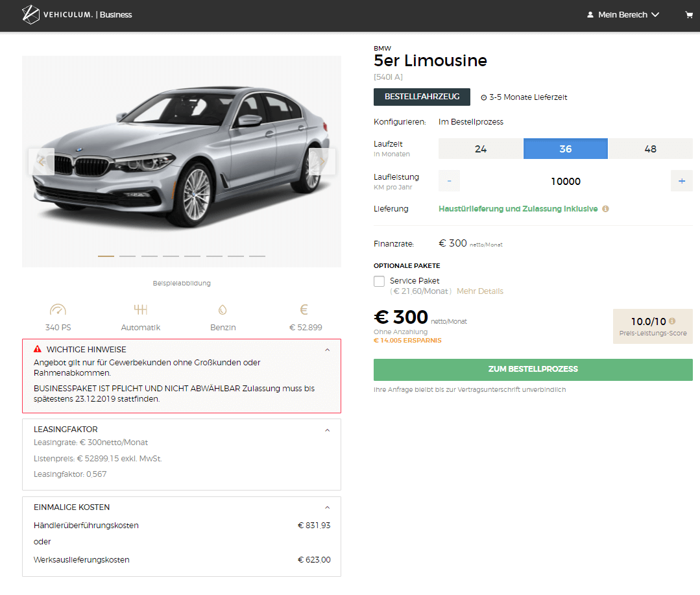Click the Preis-Leistungs-Score info icon

coord(672,321)
